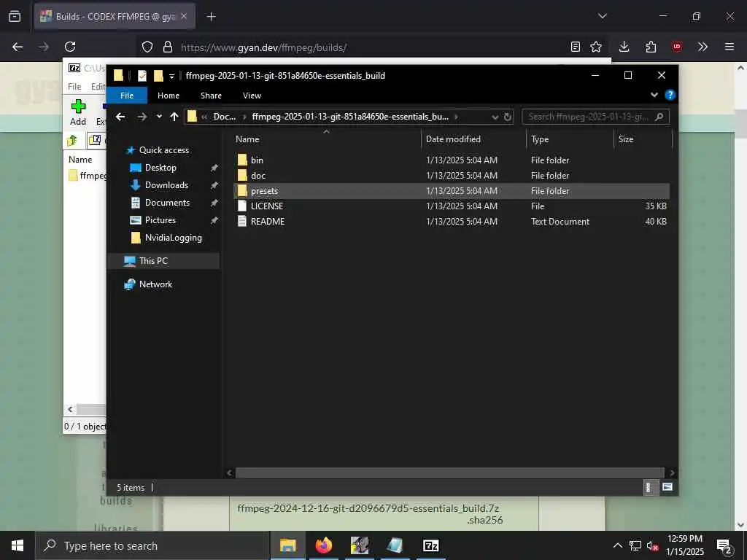
Task: Expand breadcrumb chevron after folder name
Action: coord(457,117)
